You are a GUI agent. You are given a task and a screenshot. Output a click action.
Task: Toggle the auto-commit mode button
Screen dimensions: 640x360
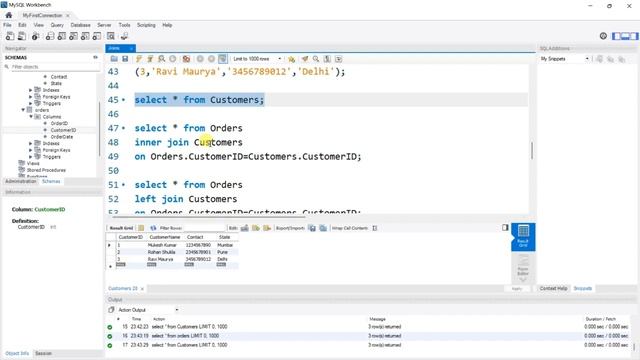(222, 59)
